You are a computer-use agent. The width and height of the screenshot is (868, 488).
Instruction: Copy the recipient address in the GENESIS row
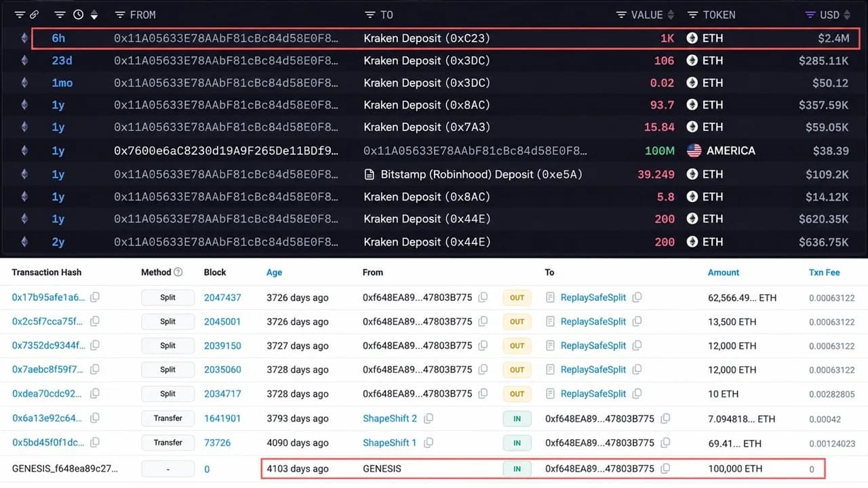[665, 468]
